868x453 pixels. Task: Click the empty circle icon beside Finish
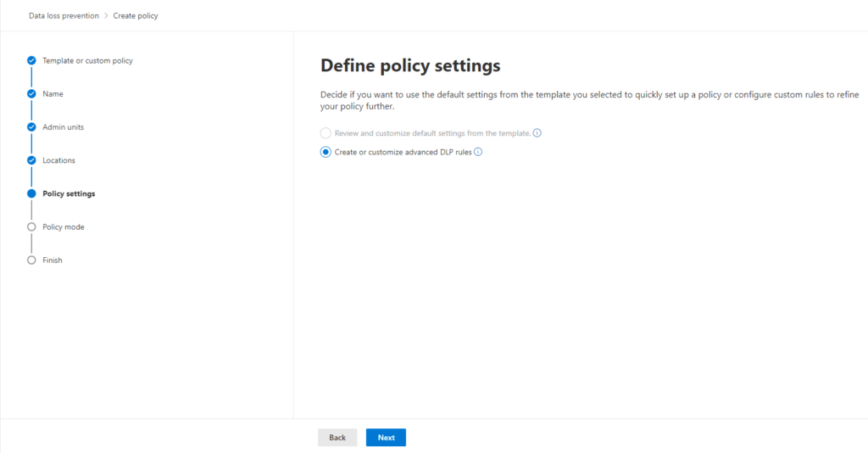31,260
